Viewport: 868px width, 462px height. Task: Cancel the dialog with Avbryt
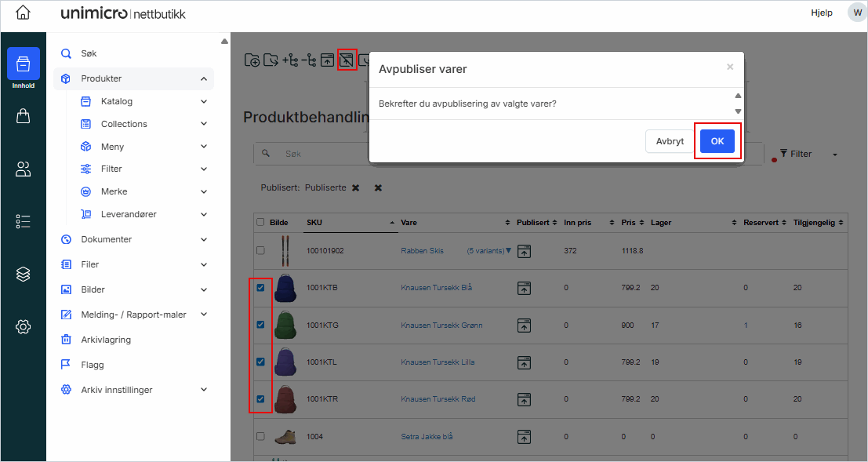point(670,141)
